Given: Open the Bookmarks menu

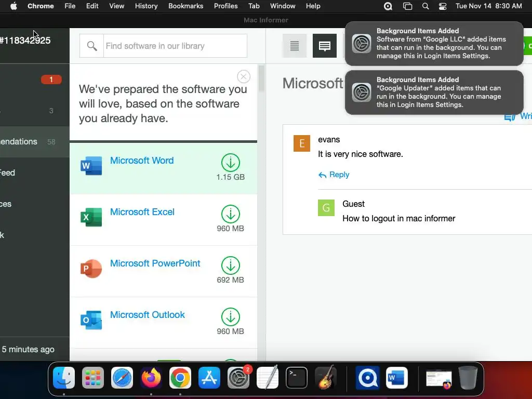Looking at the screenshot, I should coord(186,6).
